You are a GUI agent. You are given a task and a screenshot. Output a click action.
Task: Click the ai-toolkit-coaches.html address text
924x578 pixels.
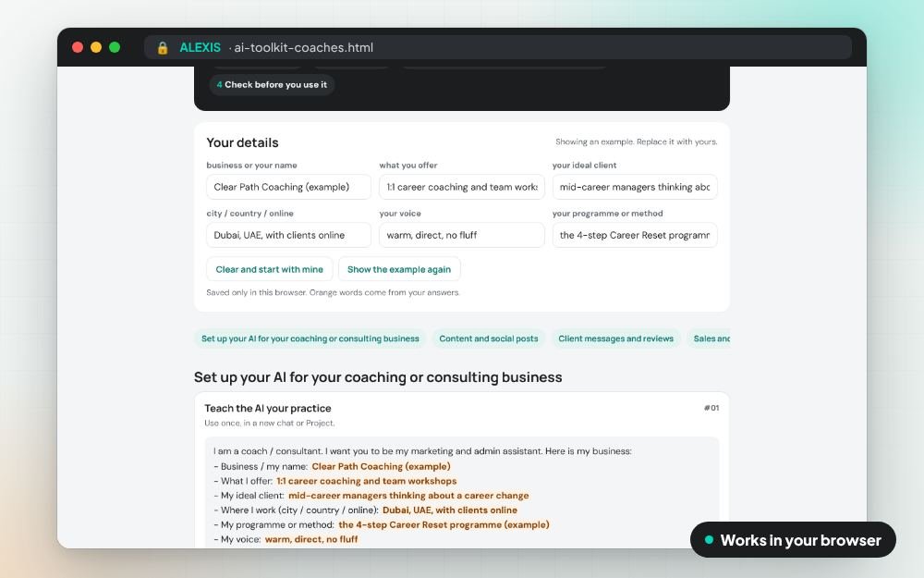pyautogui.click(x=303, y=48)
